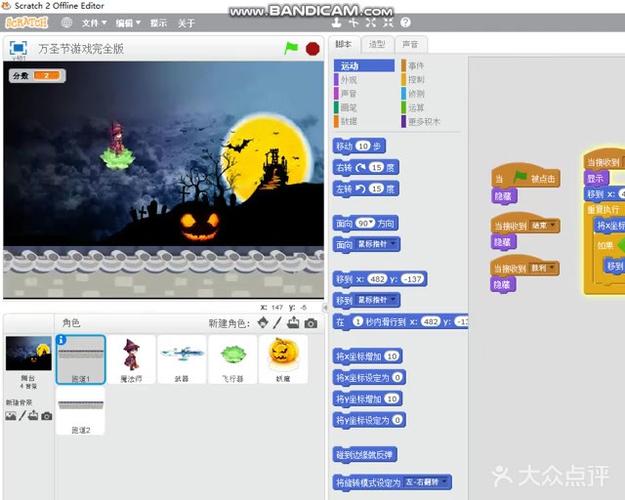Click the green flag inside the hat block
This screenshot has width=625, height=500.
coord(519,177)
